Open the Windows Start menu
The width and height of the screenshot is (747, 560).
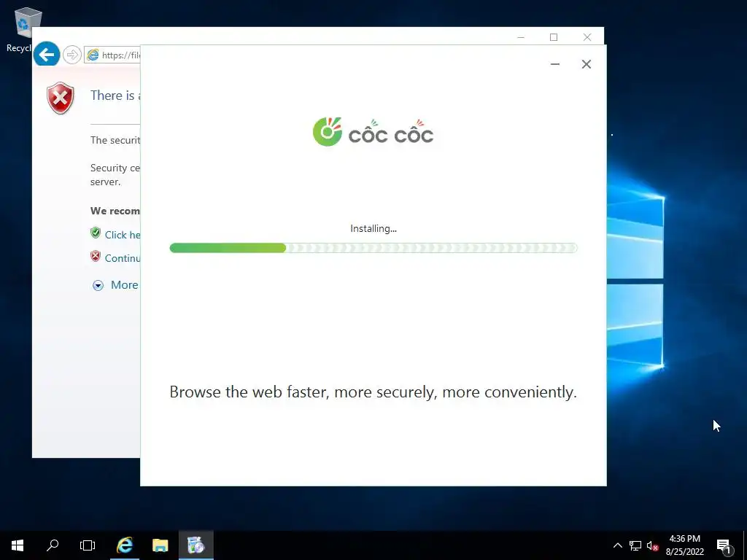18,545
